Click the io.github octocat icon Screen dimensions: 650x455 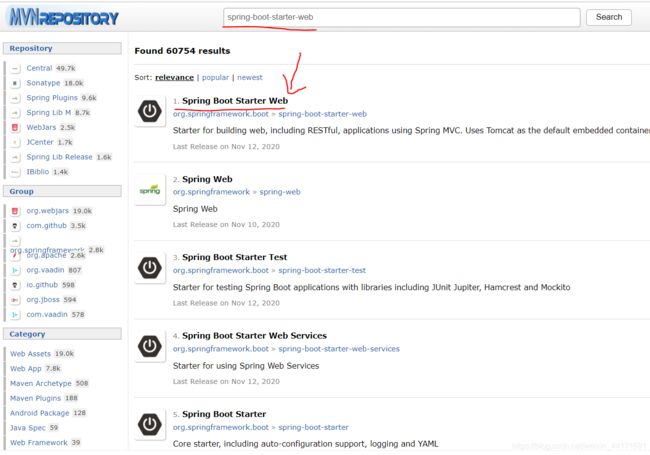(15, 285)
